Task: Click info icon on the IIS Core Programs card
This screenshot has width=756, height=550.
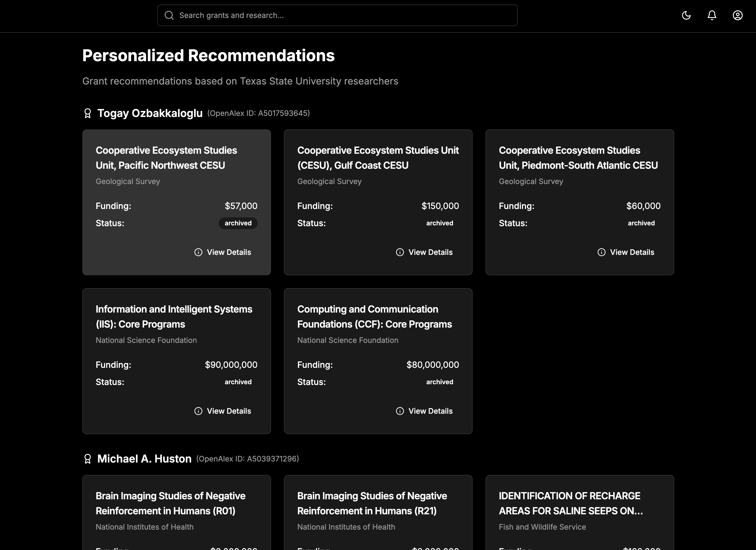Action: pyautogui.click(x=198, y=411)
